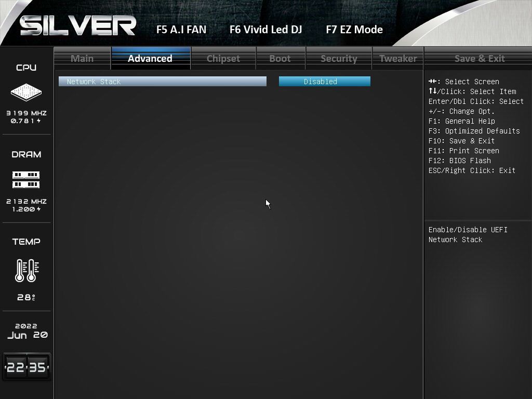This screenshot has height=399, width=532.
Task: Click the CPU chip icon
Action: click(x=26, y=92)
